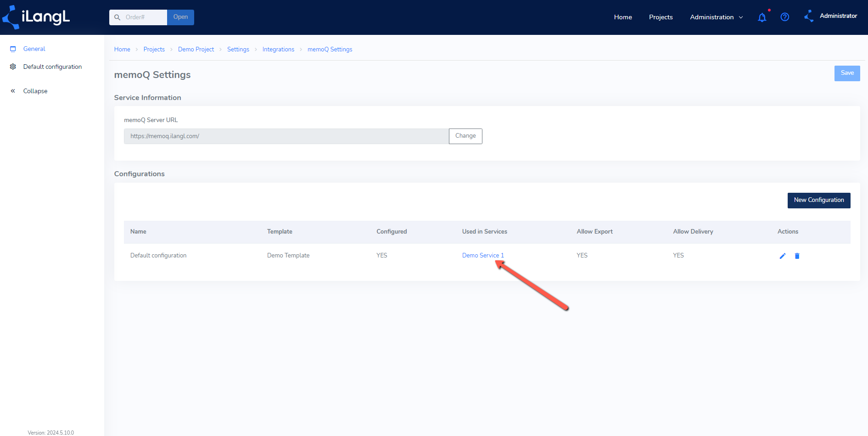
Task: Click the Name column header
Action: tap(138, 232)
